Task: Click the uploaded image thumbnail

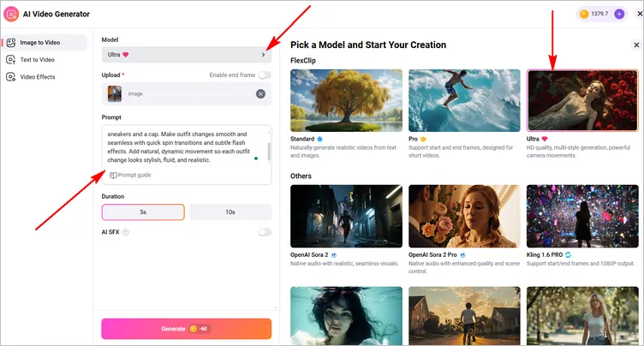Action: (115, 94)
